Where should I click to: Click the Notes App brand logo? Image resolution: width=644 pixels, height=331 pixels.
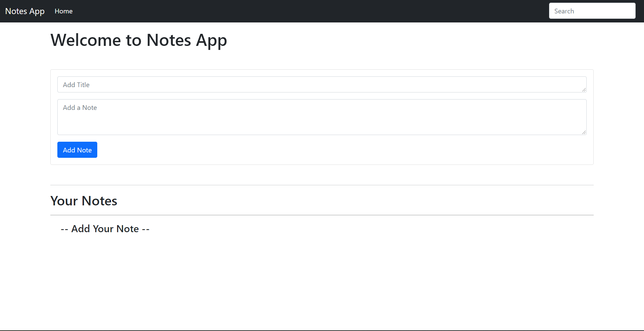coord(24,11)
